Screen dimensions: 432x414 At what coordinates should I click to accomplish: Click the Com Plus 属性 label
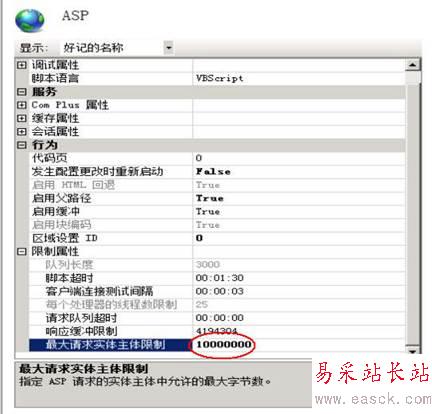tap(70, 105)
